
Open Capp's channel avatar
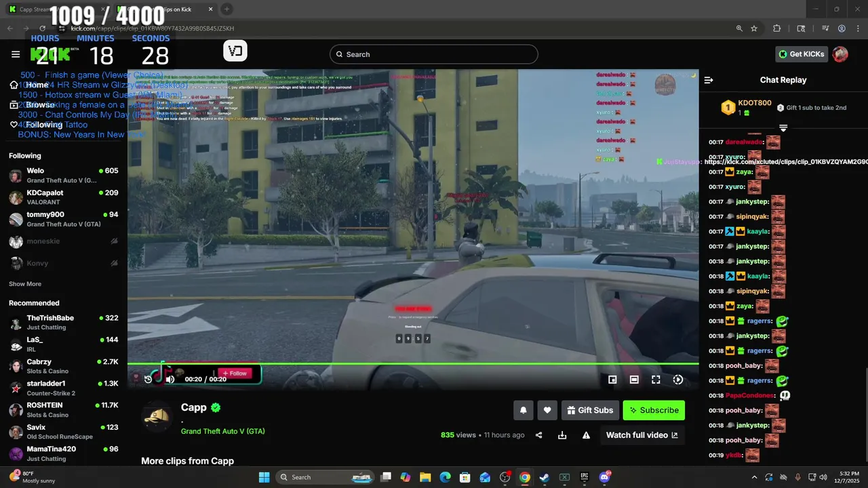[x=157, y=415]
